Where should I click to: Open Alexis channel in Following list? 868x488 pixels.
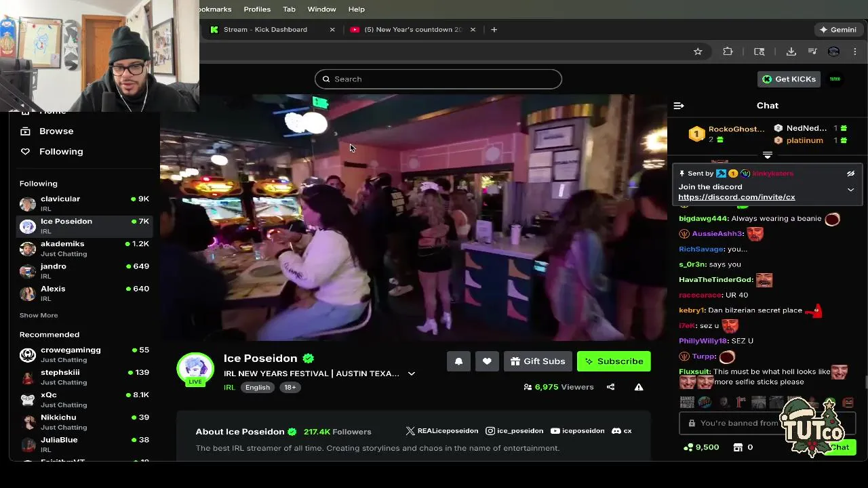coord(84,293)
